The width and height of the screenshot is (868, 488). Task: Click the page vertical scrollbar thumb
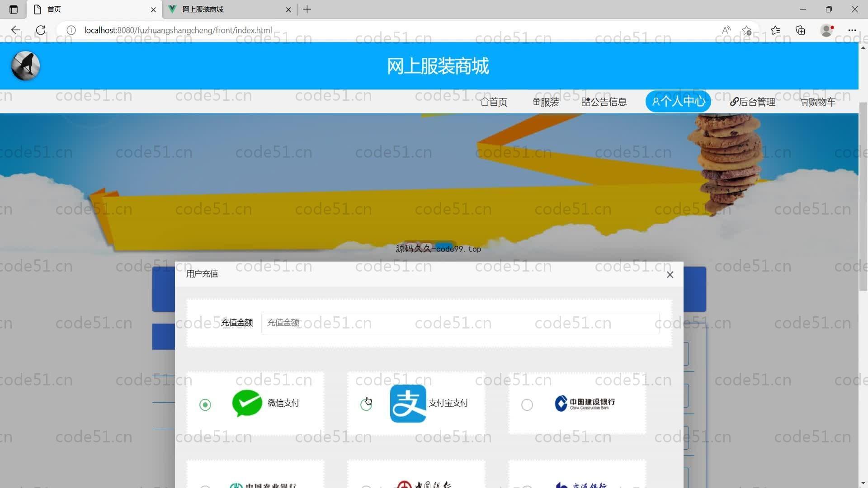(x=863, y=197)
